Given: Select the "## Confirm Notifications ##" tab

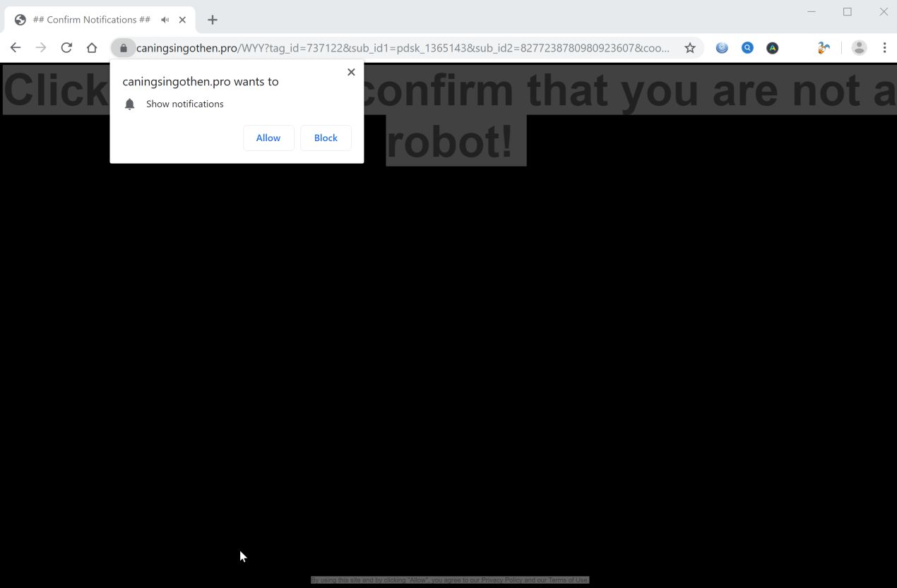Looking at the screenshot, I should [92, 19].
